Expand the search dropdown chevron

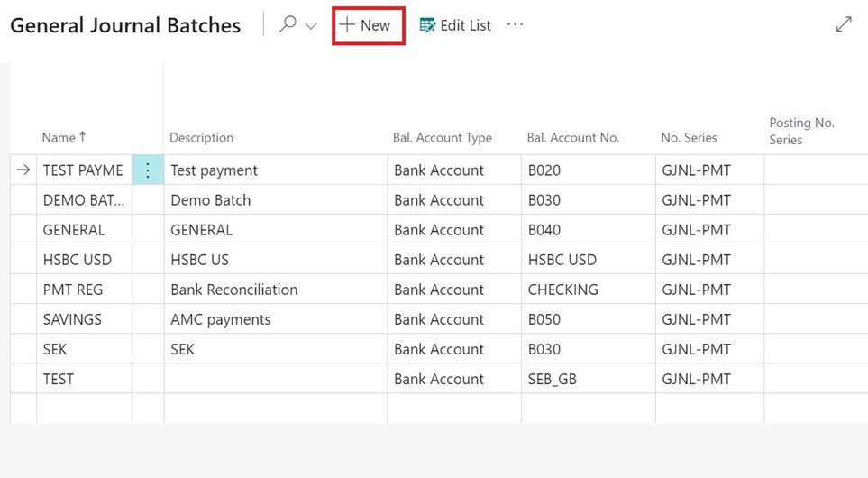tap(311, 26)
